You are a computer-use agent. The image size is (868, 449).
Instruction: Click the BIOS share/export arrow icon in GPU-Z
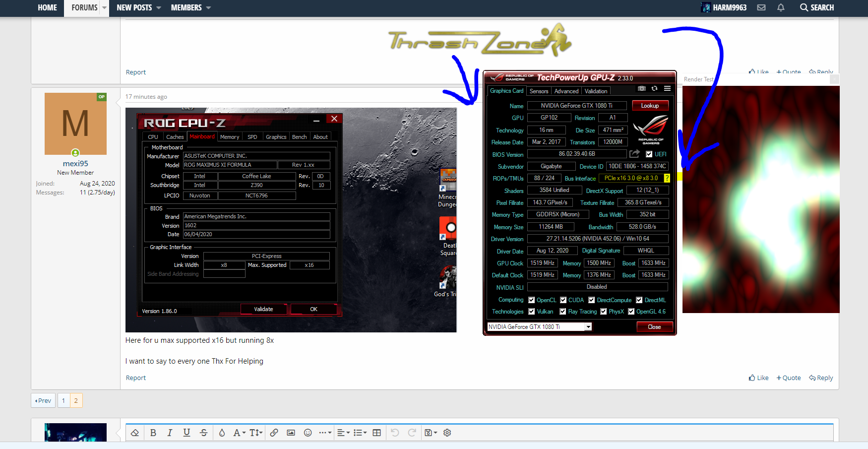pyautogui.click(x=634, y=154)
